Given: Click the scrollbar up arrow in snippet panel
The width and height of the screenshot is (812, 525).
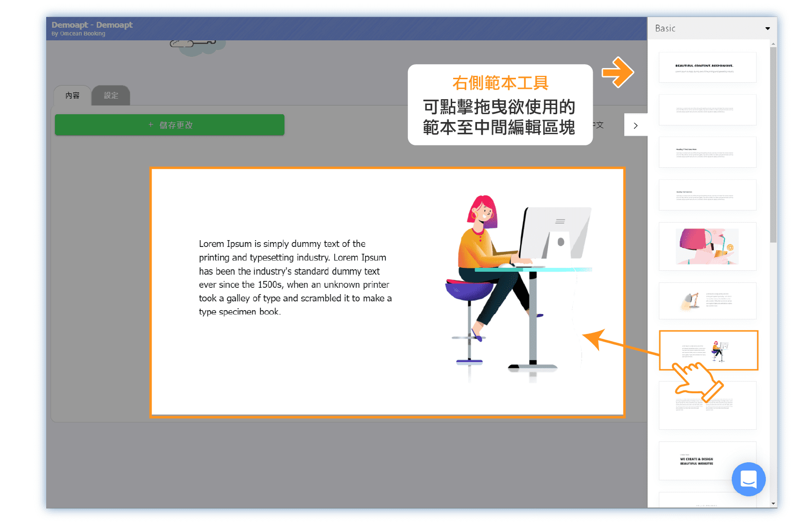Looking at the screenshot, I should [773, 44].
